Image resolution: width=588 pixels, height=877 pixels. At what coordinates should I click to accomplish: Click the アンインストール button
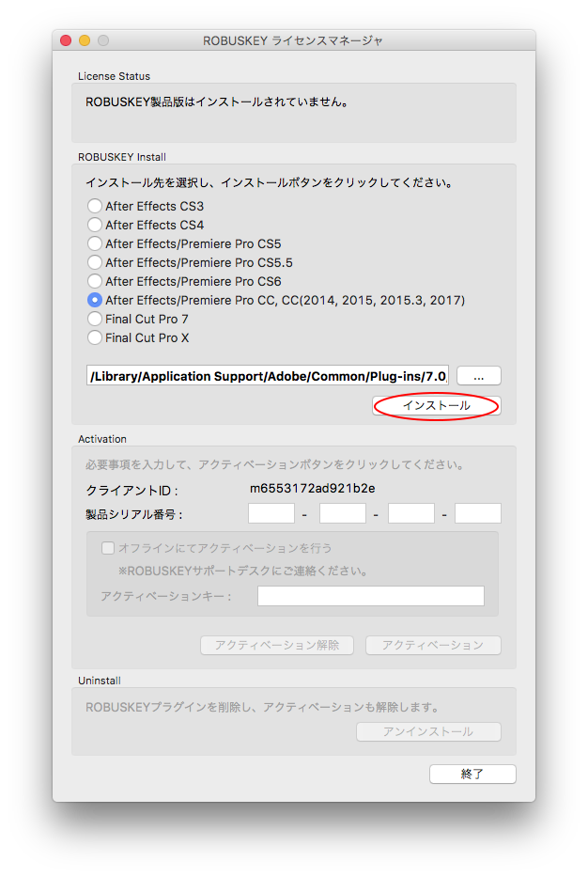[x=428, y=731]
